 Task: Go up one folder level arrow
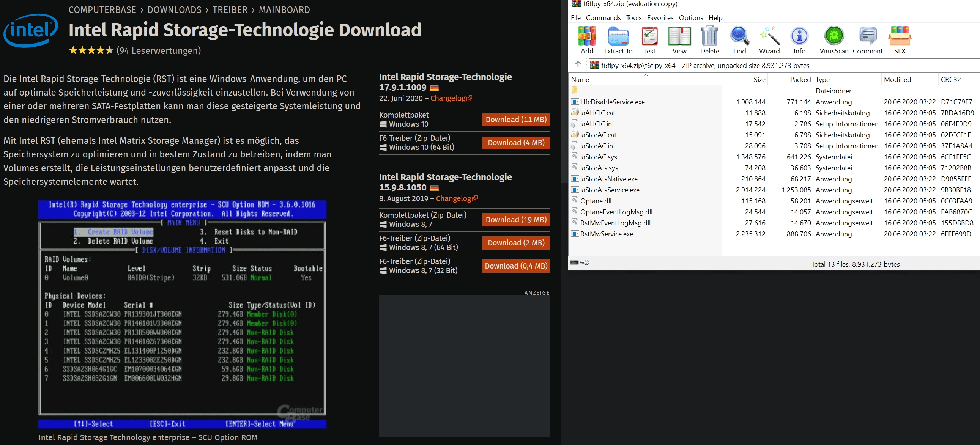578,64
